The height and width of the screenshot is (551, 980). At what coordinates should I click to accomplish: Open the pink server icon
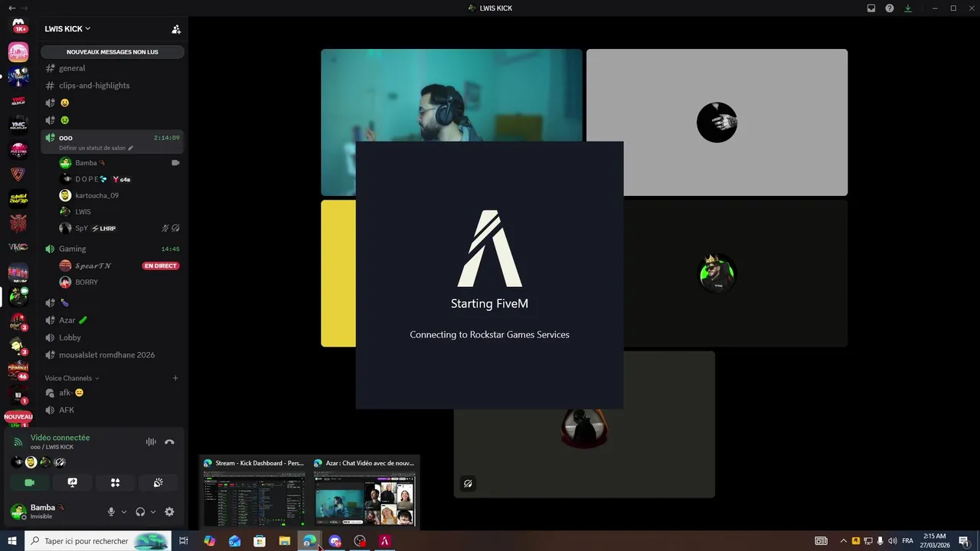(18, 52)
